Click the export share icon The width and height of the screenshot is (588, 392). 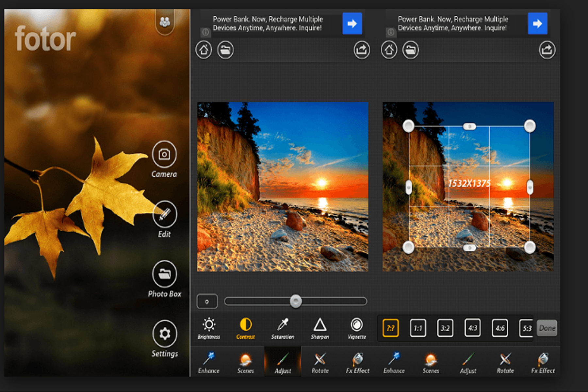pyautogui.click(x=362, y=50)
